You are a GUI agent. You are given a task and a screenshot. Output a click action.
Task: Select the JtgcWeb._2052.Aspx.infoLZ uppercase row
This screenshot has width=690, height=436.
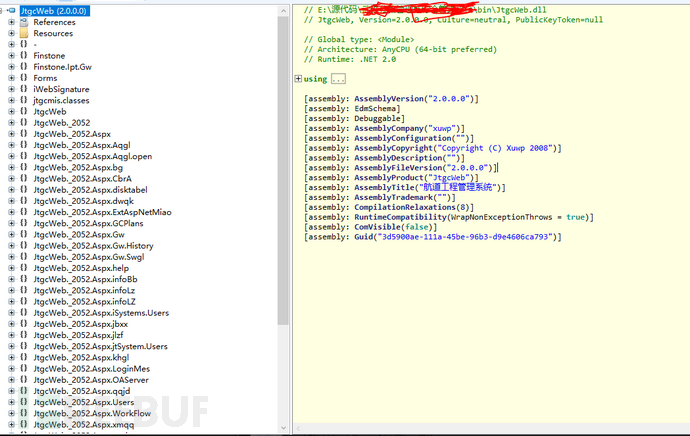click(84, 301)
